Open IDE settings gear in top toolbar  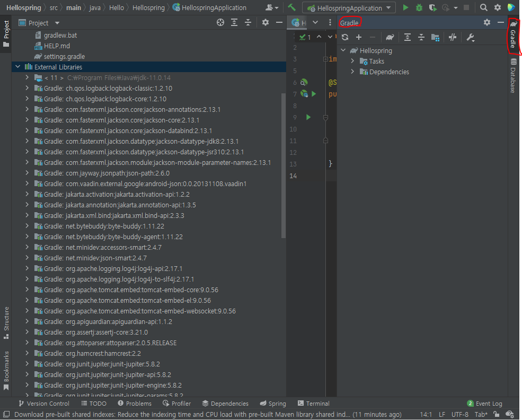[x=498, y=7]
